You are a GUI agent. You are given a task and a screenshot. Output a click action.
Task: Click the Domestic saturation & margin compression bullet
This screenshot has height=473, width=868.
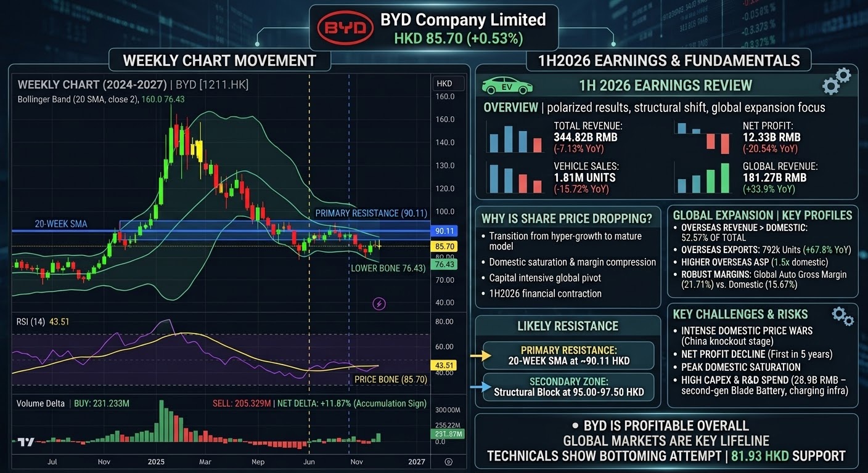572,262
